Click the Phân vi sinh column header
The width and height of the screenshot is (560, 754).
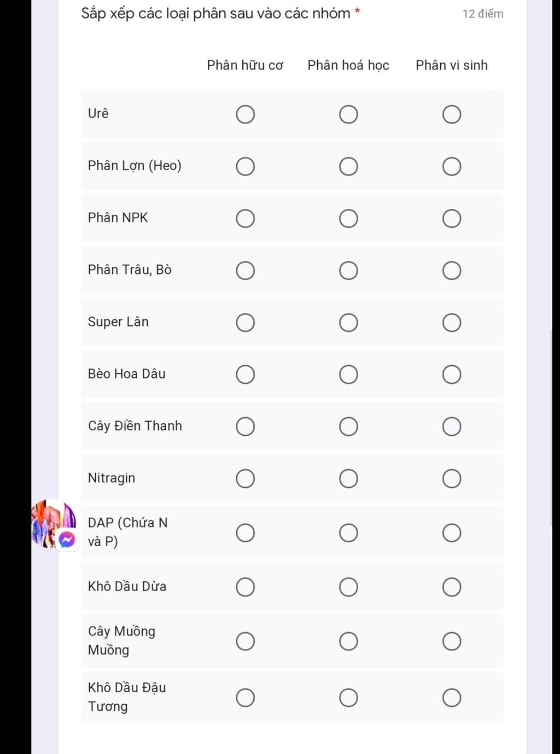point(451,65)
